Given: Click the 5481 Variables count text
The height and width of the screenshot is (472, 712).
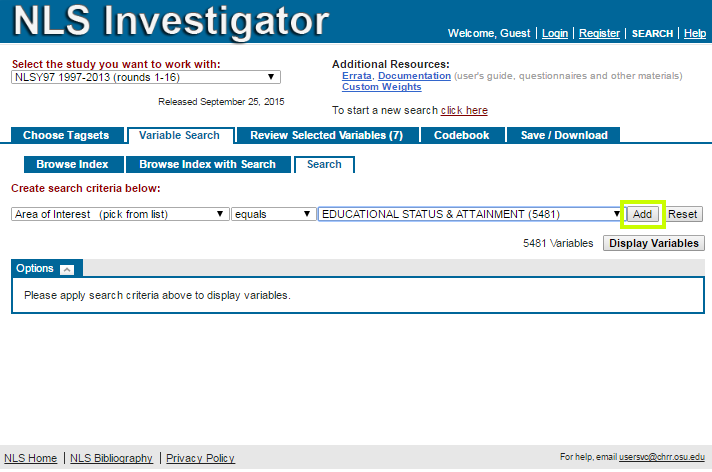Looking at the screenshot, I should click(x=558, y=243).
